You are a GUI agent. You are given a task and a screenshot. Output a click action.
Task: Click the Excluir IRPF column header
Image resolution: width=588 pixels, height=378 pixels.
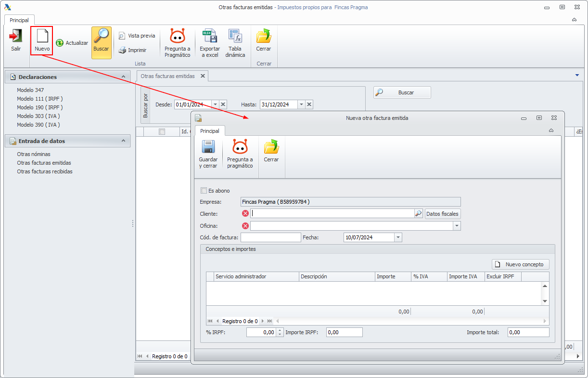[x=503, y=276]
